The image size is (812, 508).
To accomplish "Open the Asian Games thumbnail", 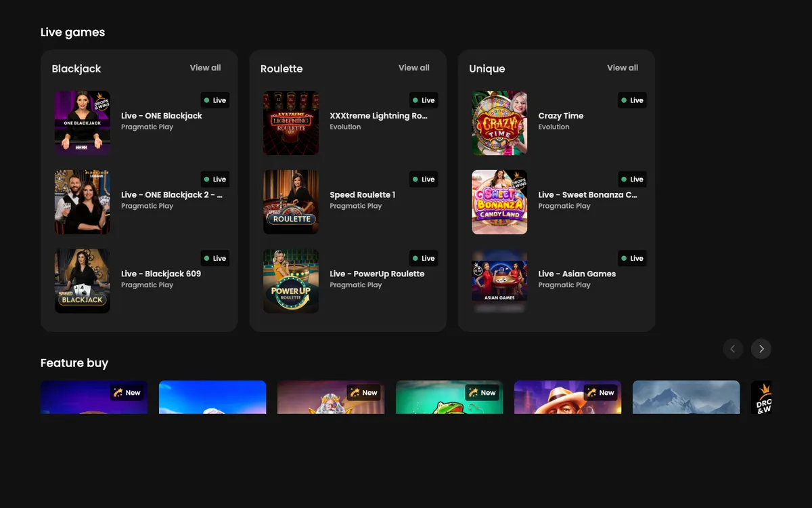I will coord(499,281).
